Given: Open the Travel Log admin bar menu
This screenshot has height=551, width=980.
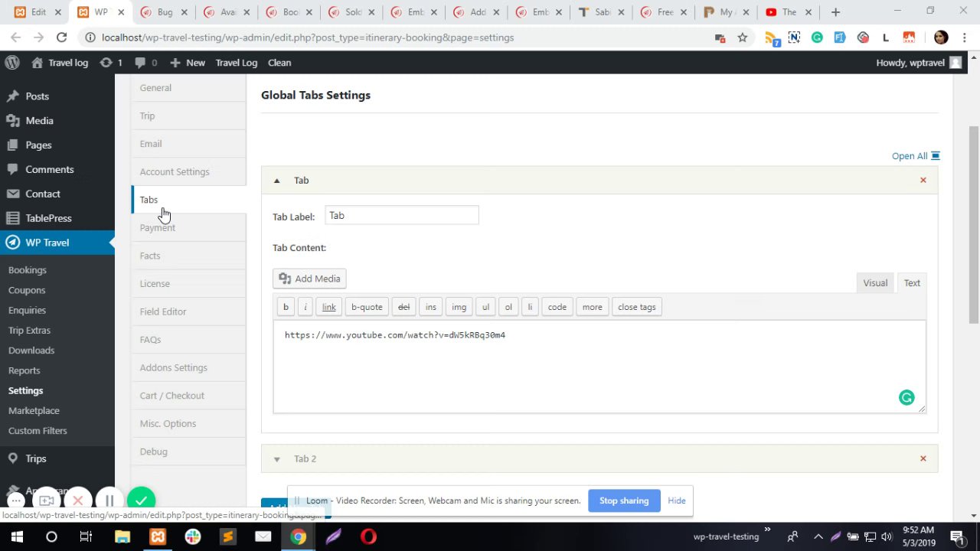Looking at the screenshot, I should 236,63.
